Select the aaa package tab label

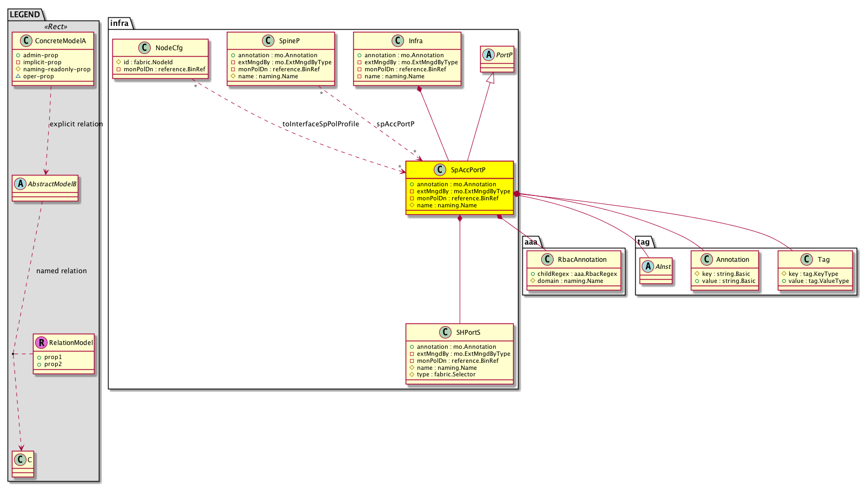531,242
